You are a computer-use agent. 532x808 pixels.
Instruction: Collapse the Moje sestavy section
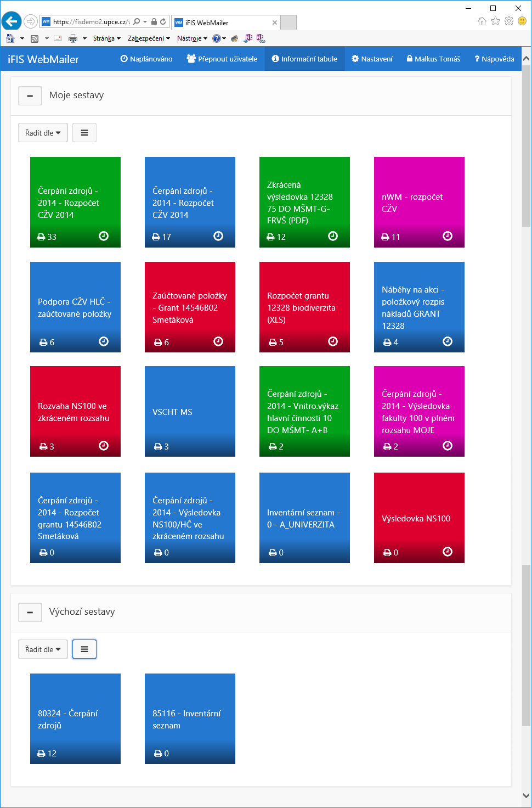[30, 95]
